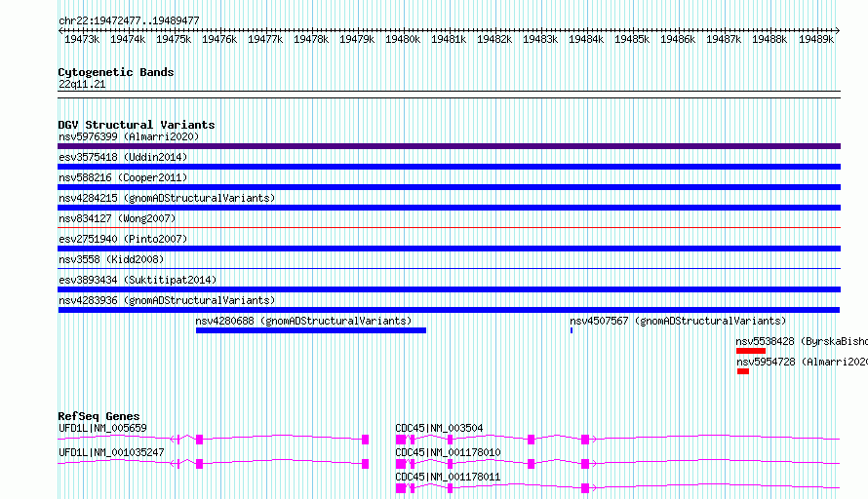Screen dimensions: 868x499
Task: Select the red nsv5538428 variant bar
Action: tap(751, 351)
